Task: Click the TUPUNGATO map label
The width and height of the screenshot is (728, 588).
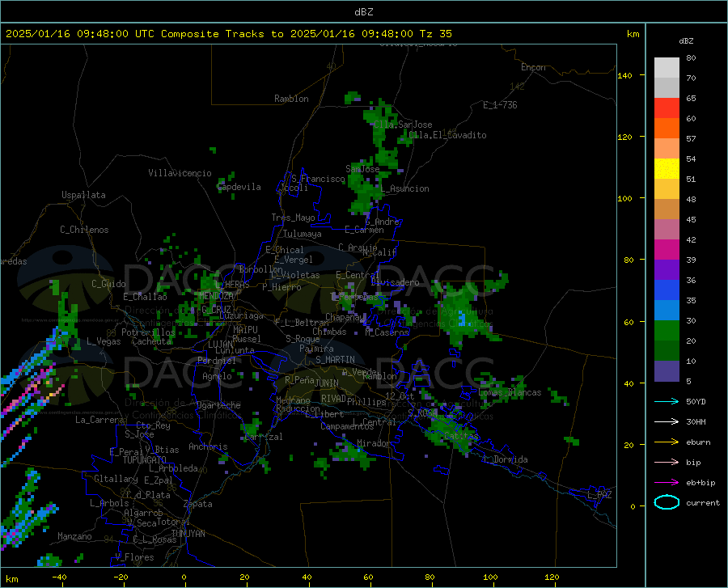Action: click(145, 460)
